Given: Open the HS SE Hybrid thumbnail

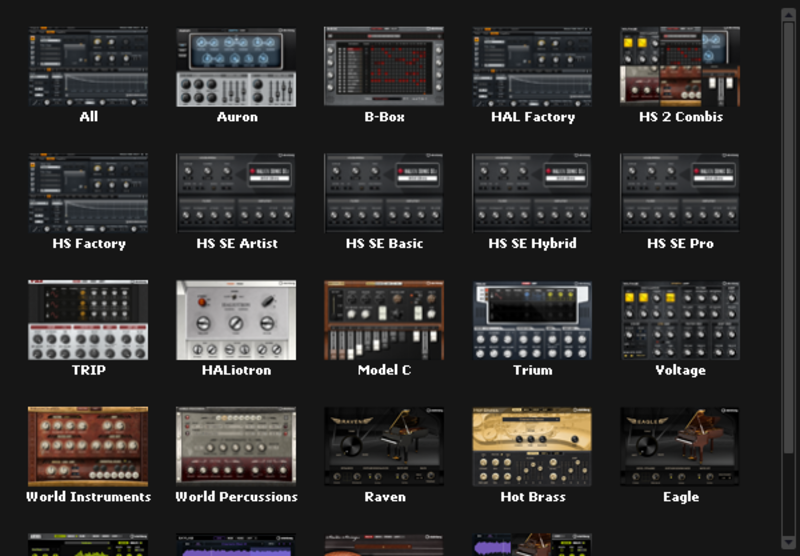Looking at the screenshot, I should coord(532,193).
